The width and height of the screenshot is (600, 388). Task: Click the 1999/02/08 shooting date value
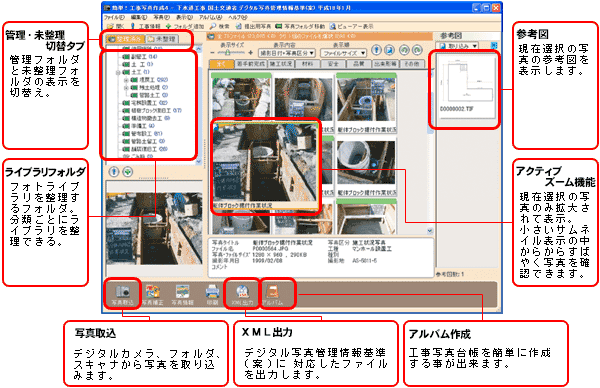(267, 261)
